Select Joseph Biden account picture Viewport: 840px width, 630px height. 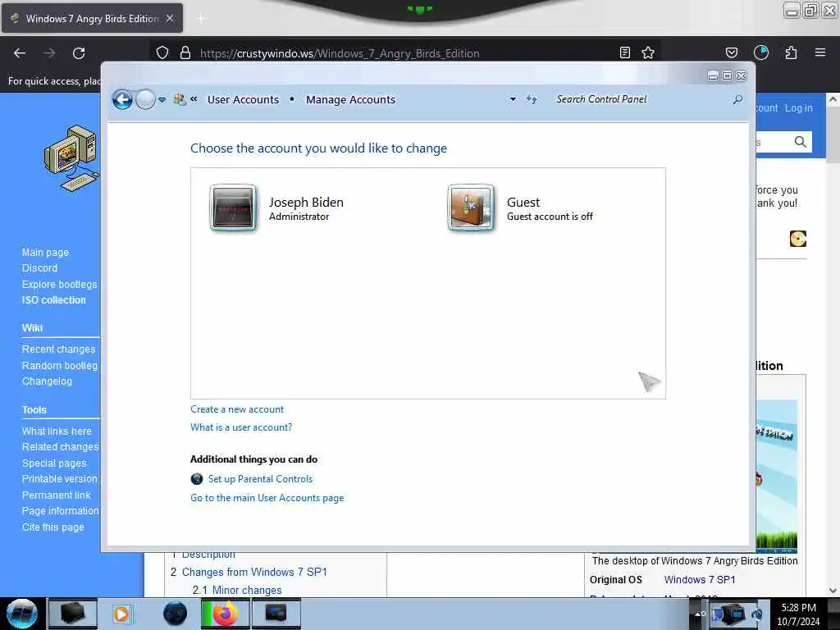coord(233,208)
